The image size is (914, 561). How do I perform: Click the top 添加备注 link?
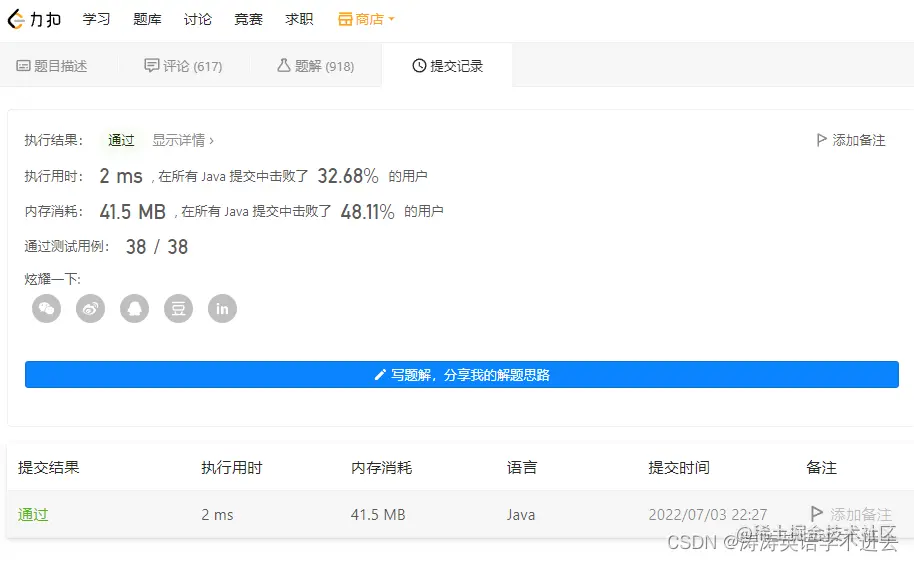tap(851, 140)
